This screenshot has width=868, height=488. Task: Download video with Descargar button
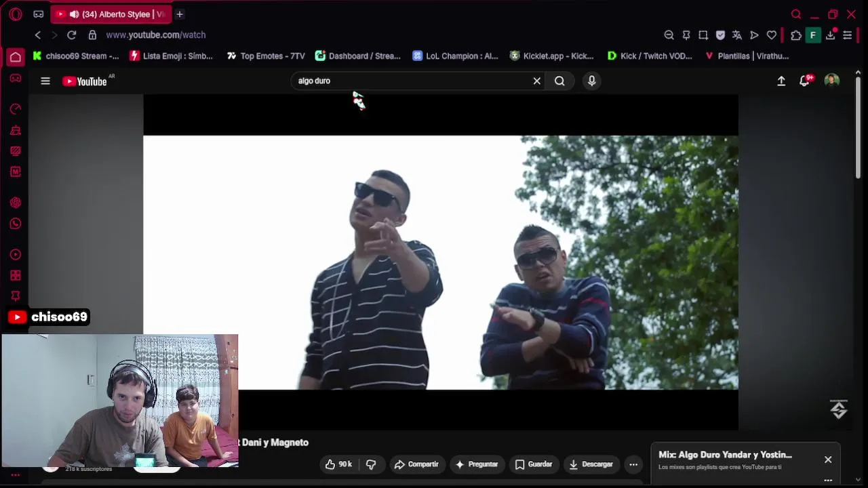click(591, 464)
